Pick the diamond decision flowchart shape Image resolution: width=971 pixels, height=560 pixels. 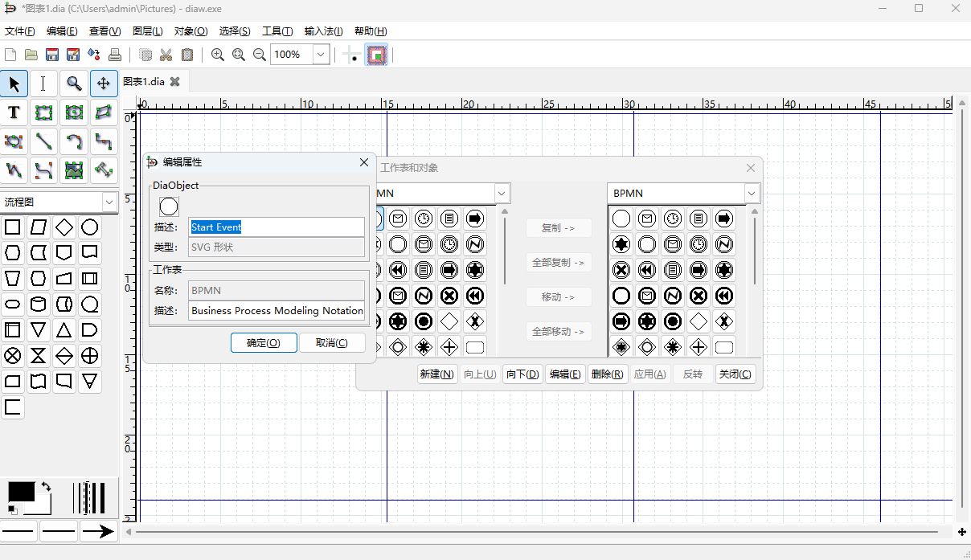(x=64, y=227)
